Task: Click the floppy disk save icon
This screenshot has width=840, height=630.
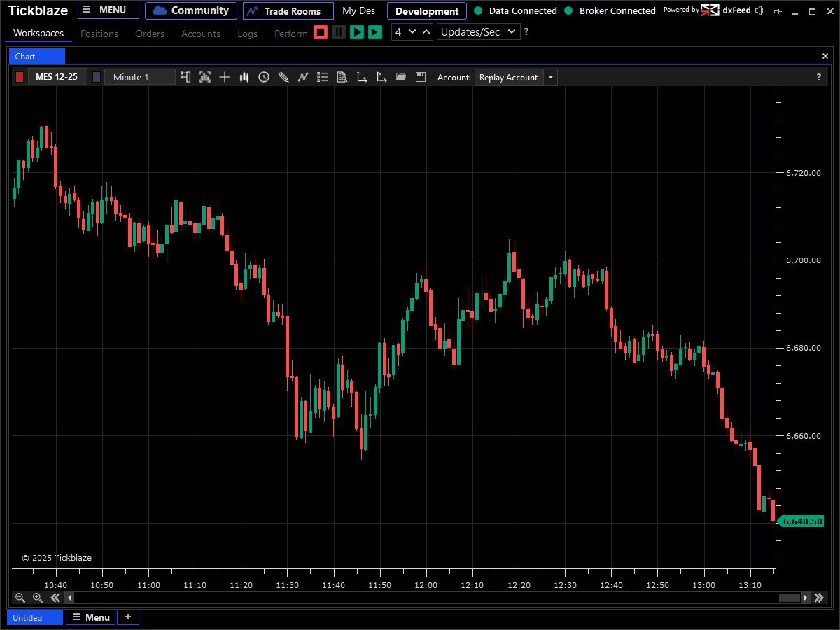Action: 421,77
